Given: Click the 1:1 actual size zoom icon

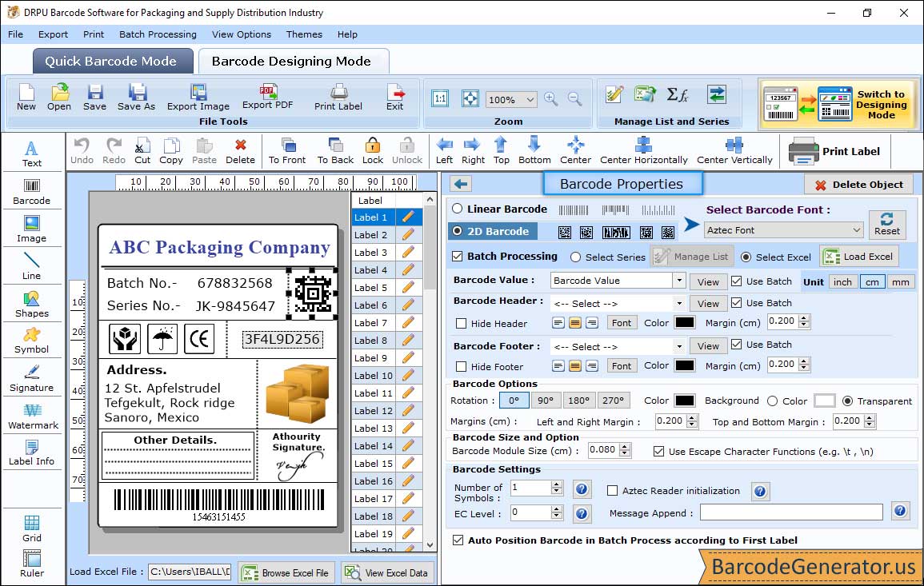Looking at the screenshot, I should pos(440,98).
